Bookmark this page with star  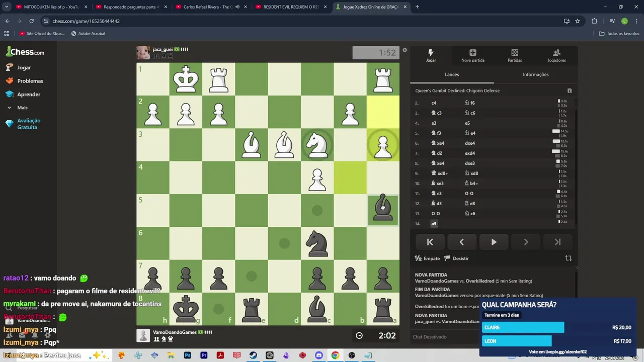coord(578,21)
